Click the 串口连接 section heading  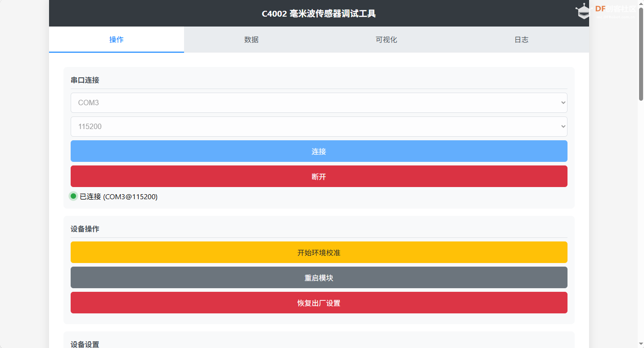pos(85,80)
